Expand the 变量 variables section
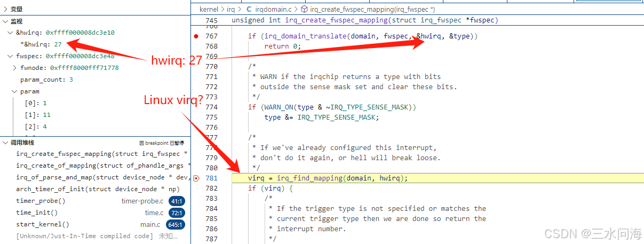 tap(5, 9)
